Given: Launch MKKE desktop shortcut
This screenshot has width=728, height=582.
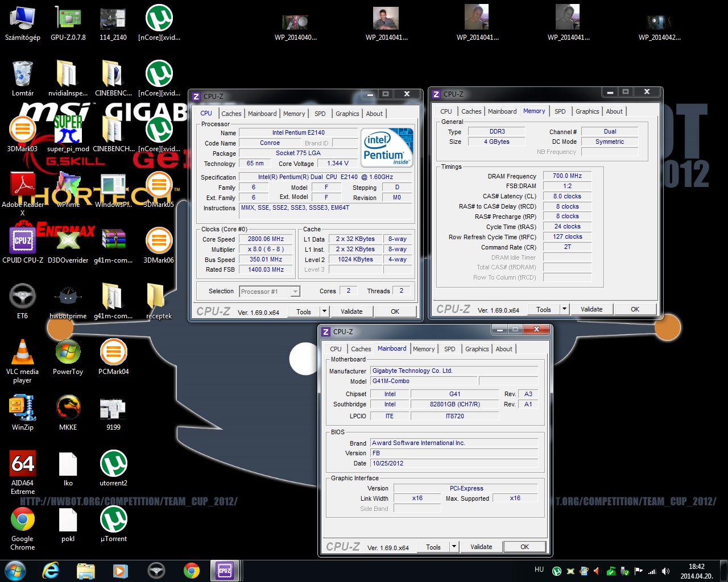Looking at the screenshot, I should [x=68, y=413].
